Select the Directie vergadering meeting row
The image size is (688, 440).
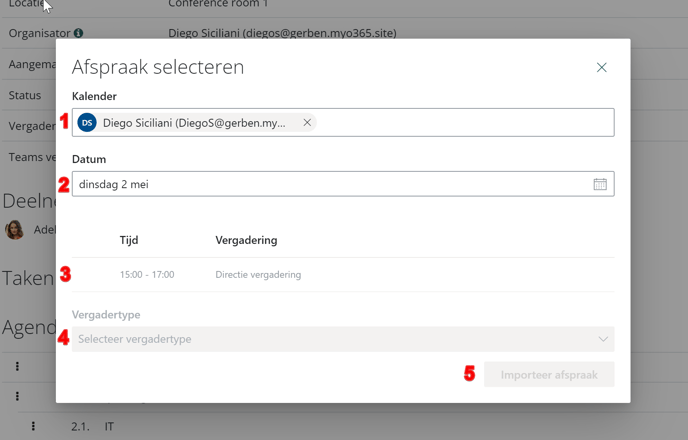[343, 275]
